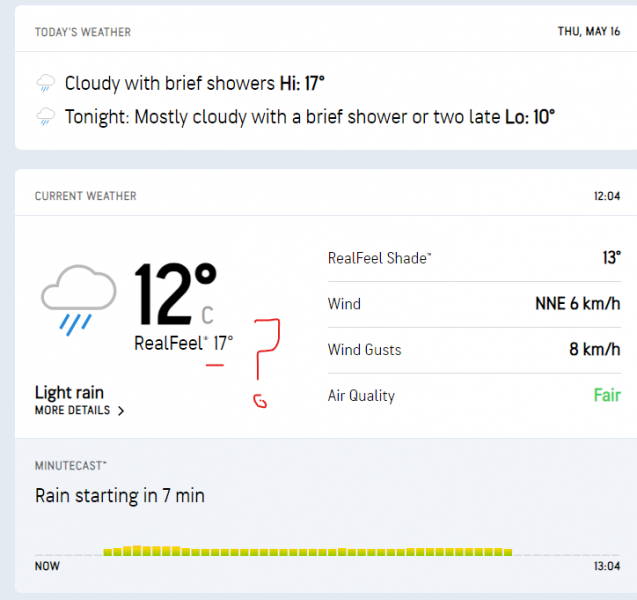This screenshot has height=600, width=637.
Task: Select the Wind NNE 6 km/h row
Action: (x=473, y=304)
